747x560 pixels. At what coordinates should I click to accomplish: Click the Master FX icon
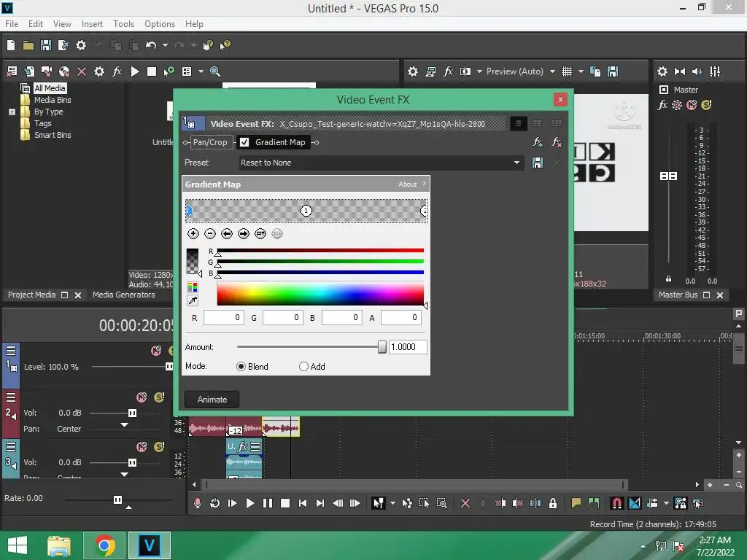tap(662, 105)
